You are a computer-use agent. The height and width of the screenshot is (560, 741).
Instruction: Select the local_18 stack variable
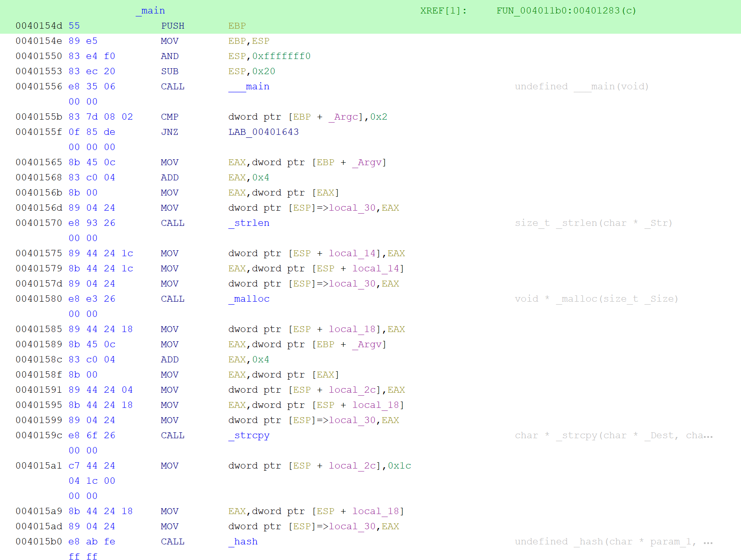[353, 329]
